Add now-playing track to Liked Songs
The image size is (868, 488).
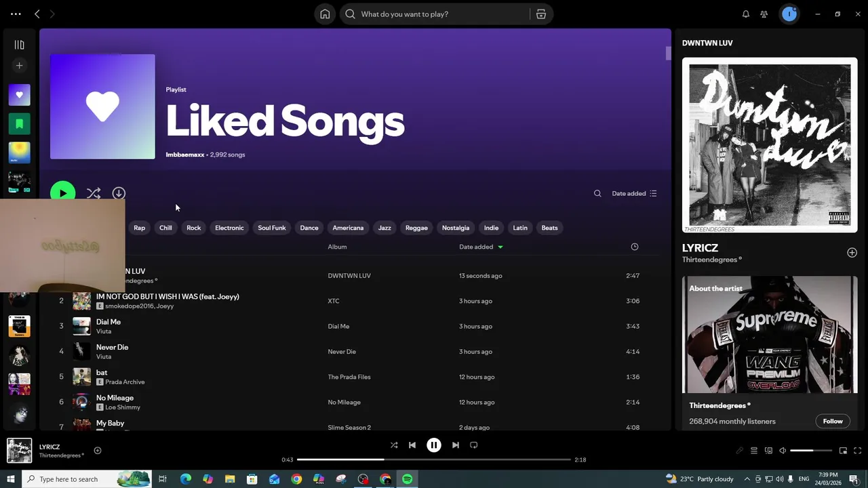click(98, 451)
